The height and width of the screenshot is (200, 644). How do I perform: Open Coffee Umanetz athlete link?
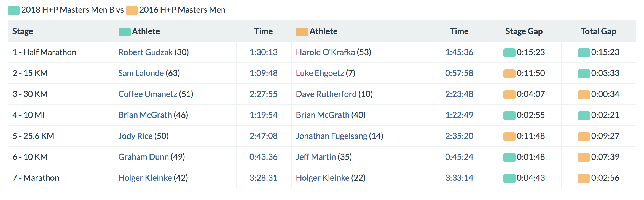[147, 94]
